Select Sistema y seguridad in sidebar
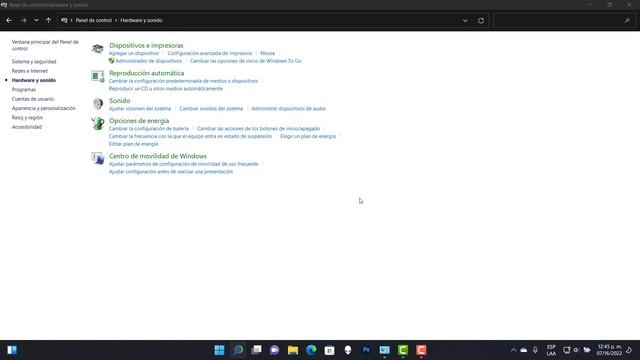Image resolution: width=640 pixels, height=360 pixels. [x=34, y=62]
